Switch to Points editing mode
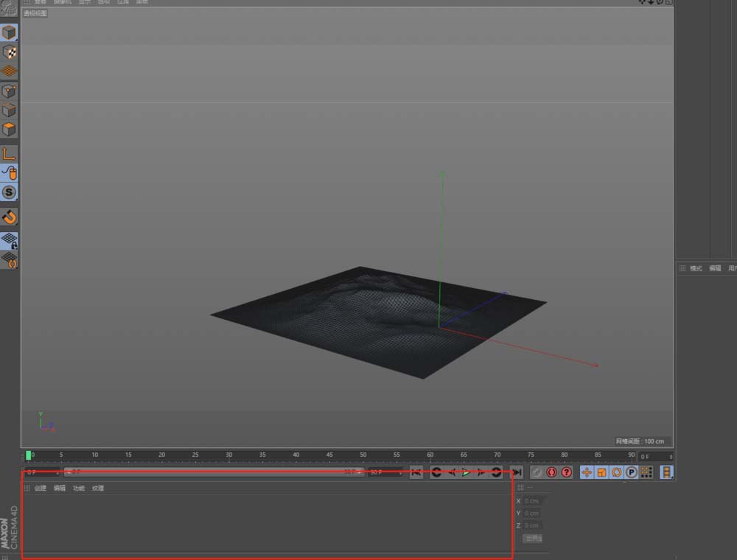The image size is (737, 560). [x=9, y=91]
